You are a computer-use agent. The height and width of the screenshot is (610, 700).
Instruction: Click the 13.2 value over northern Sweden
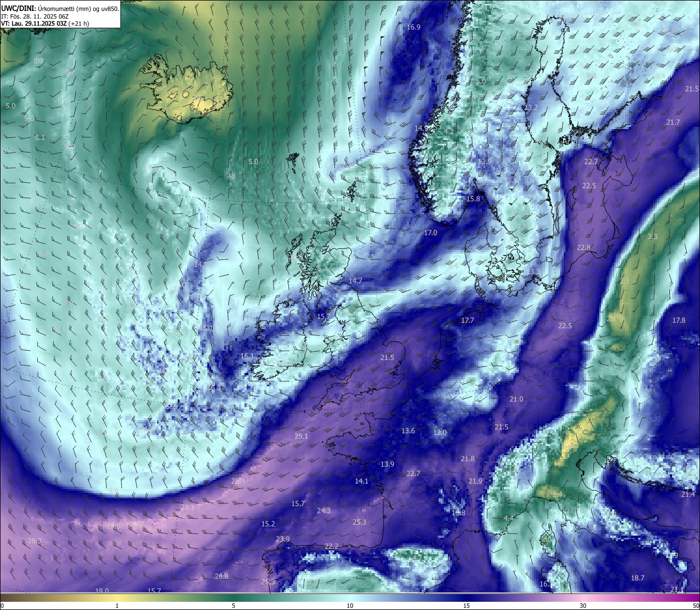(x=531, y=108)
